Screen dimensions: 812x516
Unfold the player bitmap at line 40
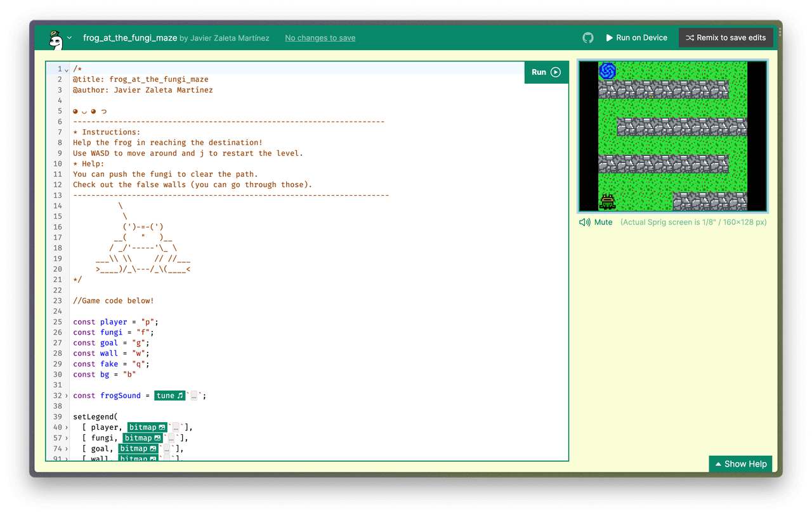67,427
